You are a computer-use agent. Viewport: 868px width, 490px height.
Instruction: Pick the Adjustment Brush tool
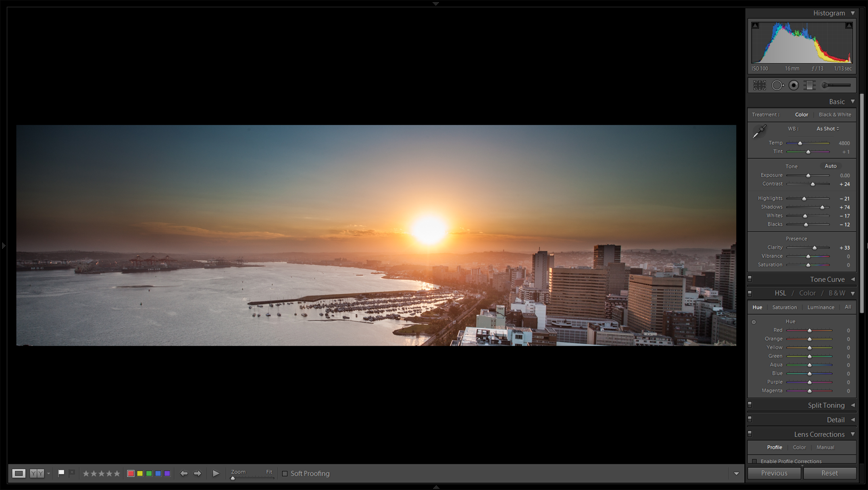pos(836,85)
